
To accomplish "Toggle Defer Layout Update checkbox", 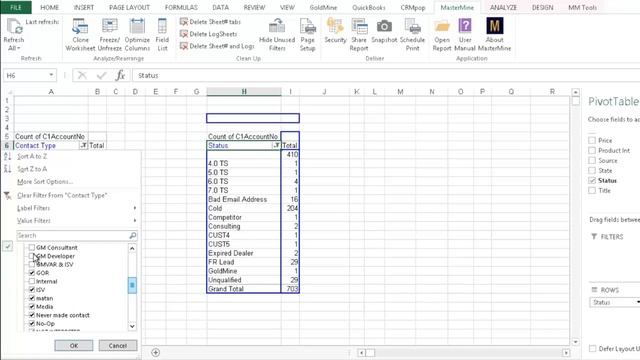I will 592,349.
